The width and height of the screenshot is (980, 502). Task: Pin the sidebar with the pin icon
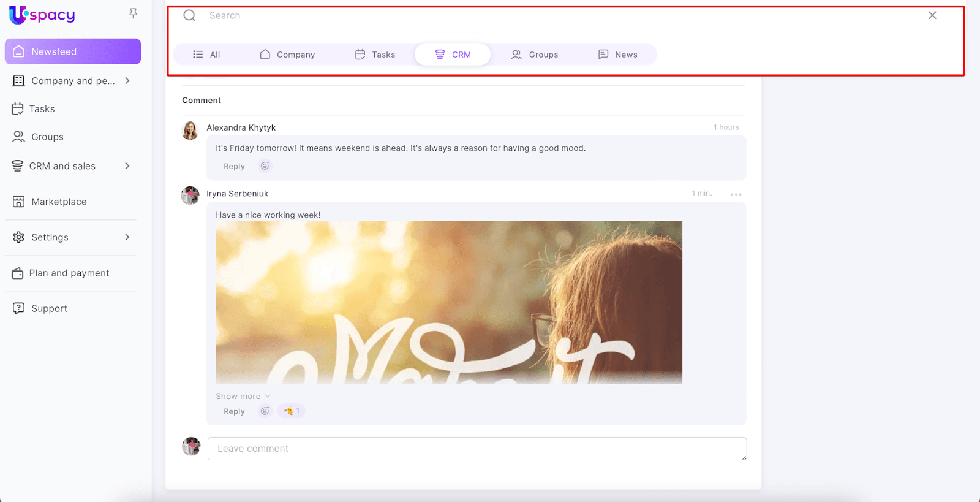133,13
